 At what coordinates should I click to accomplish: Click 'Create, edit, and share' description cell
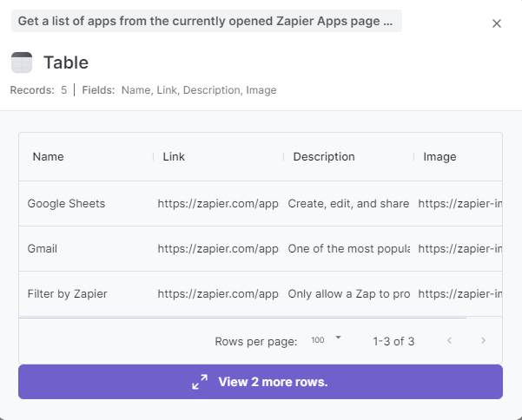(348, 204)
